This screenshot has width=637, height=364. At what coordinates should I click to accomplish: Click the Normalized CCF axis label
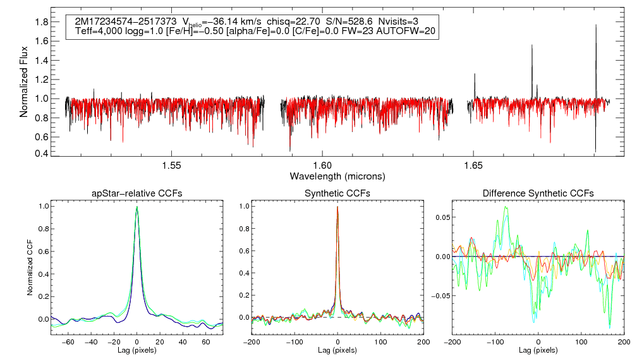click(30, 267)
